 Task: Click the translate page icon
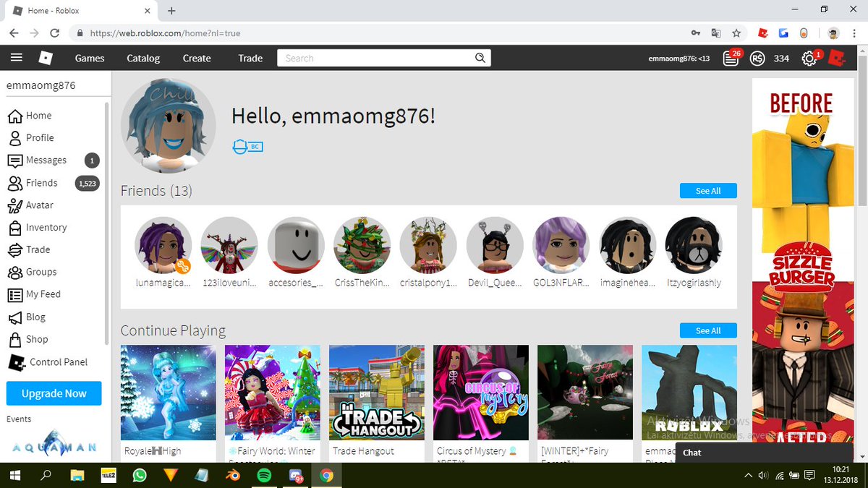tap(715, 33)
